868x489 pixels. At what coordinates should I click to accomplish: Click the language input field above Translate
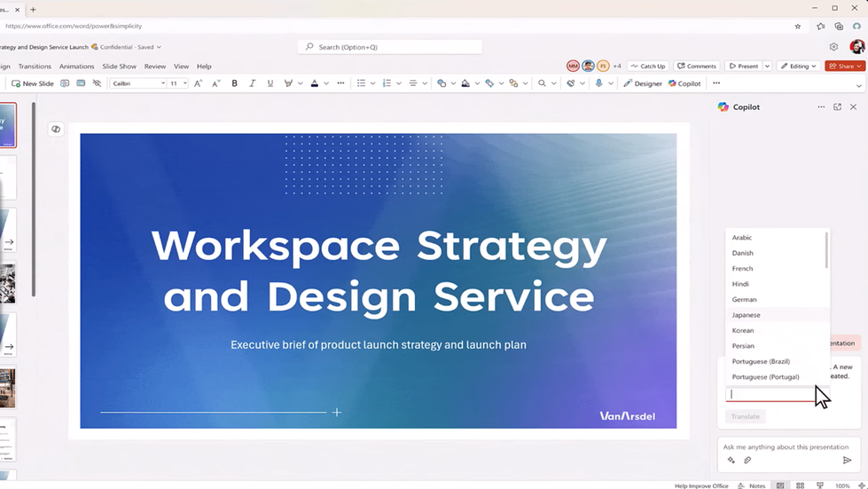[778, 394]
